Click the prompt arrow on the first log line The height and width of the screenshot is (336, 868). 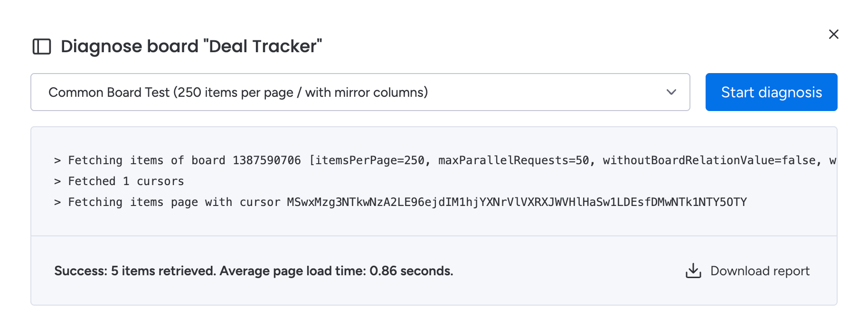pyautogui.click(x=57, y=160)
